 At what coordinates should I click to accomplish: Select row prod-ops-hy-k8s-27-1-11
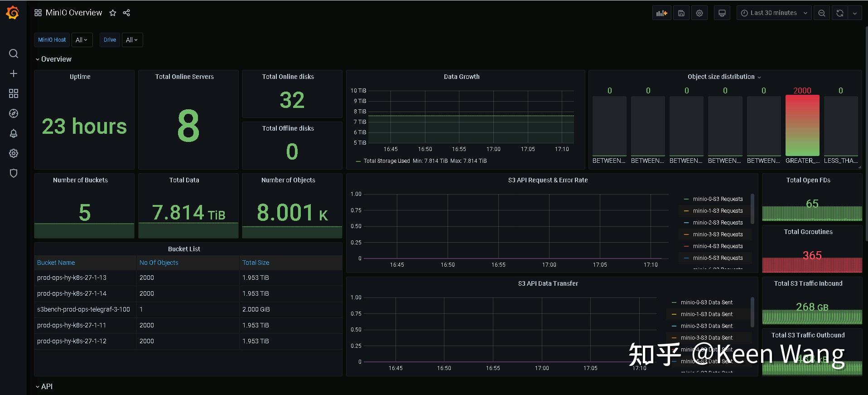(188, 325)
